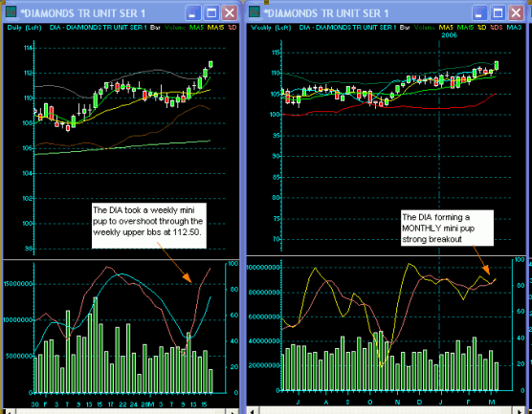The height and width of the screenshot is (414, 532).
Task: Close the daily DIAMONDS chart window
Action: pyautogui.click(x=230, y=13)
